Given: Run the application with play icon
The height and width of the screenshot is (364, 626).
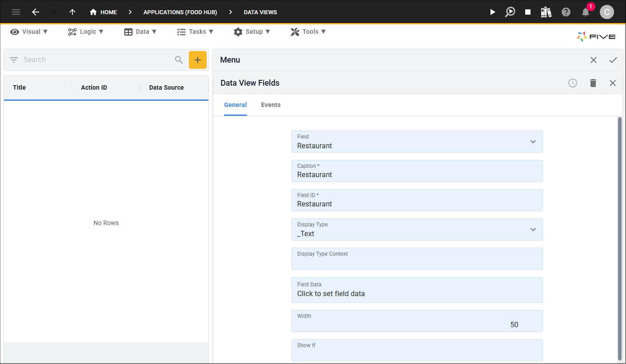Looking at the screenshot, I should click(492, 12).
